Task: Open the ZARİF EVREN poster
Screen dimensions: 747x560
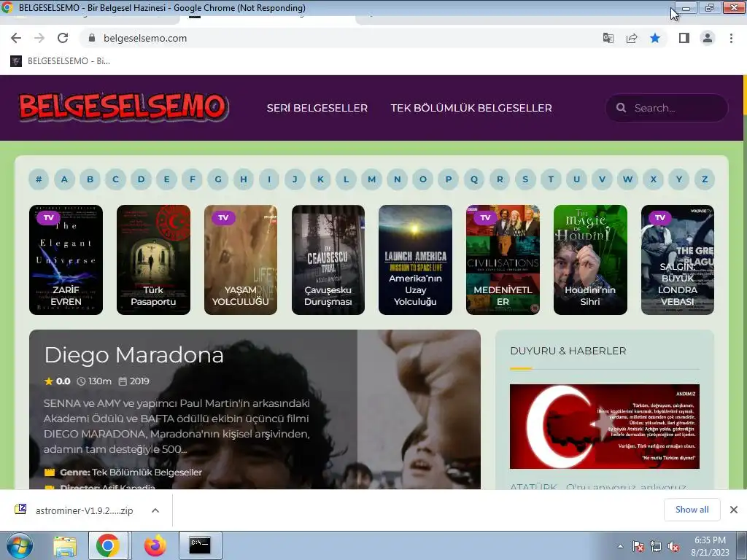Action: (66, 260)
